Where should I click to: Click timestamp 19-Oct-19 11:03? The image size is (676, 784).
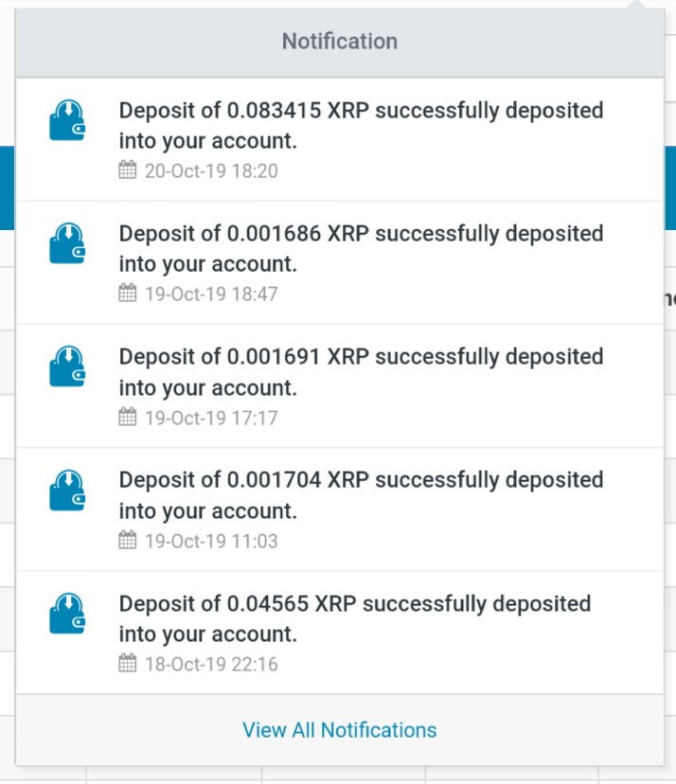click(211, 541)
